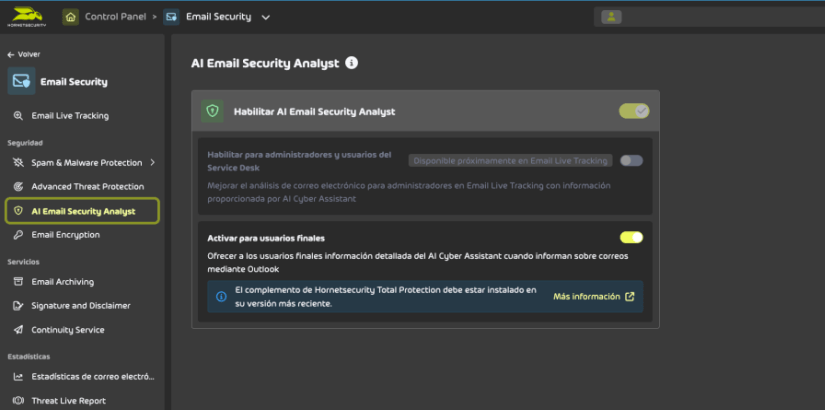Open the Email Security breadcrumb dropdown
The height and width of the screenshot is (410, 825).
(x=265, y=17)
